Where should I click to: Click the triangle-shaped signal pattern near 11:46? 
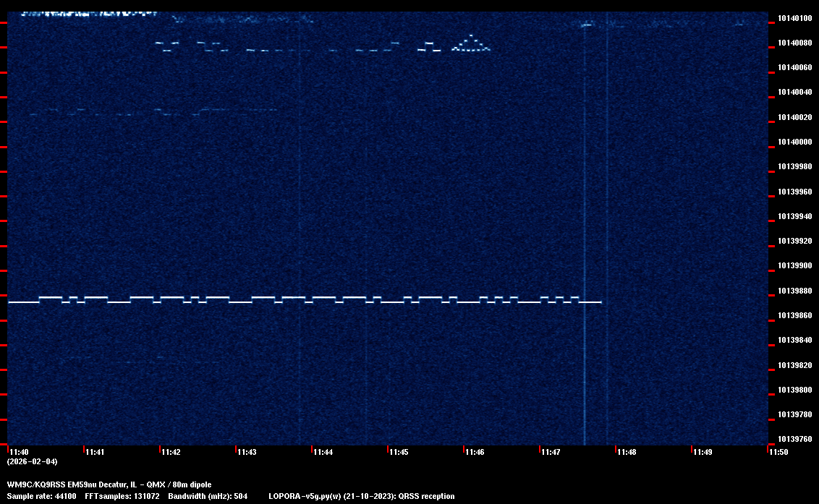tap(471, 45)
